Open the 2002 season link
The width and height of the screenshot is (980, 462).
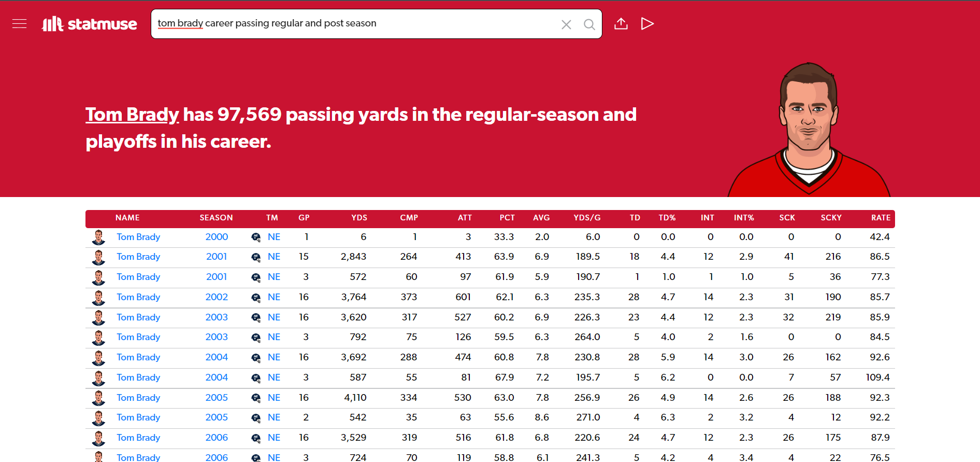217,297
